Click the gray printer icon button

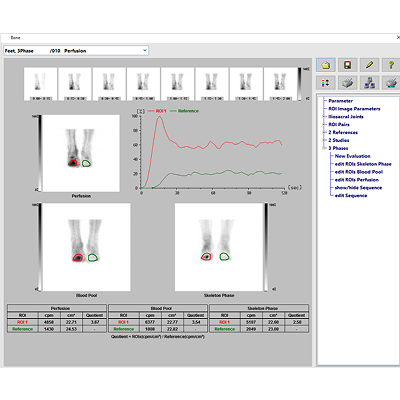[x=347, y=83]
